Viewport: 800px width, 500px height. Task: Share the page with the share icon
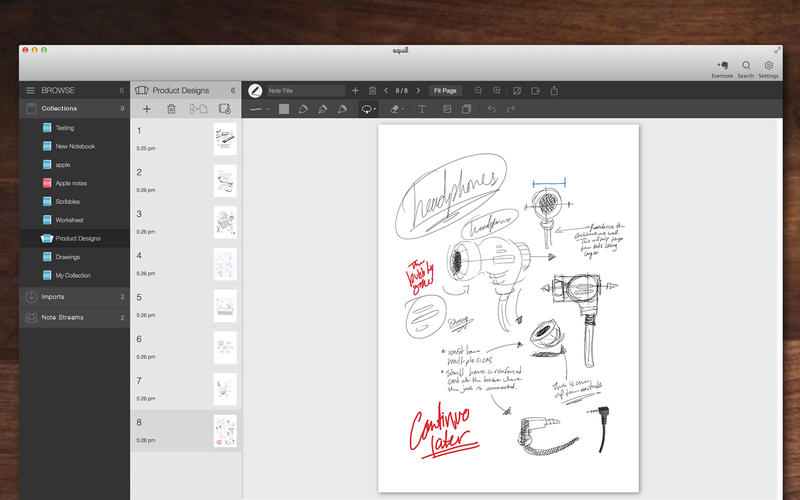pyautogui.click(x=554, y=90)
